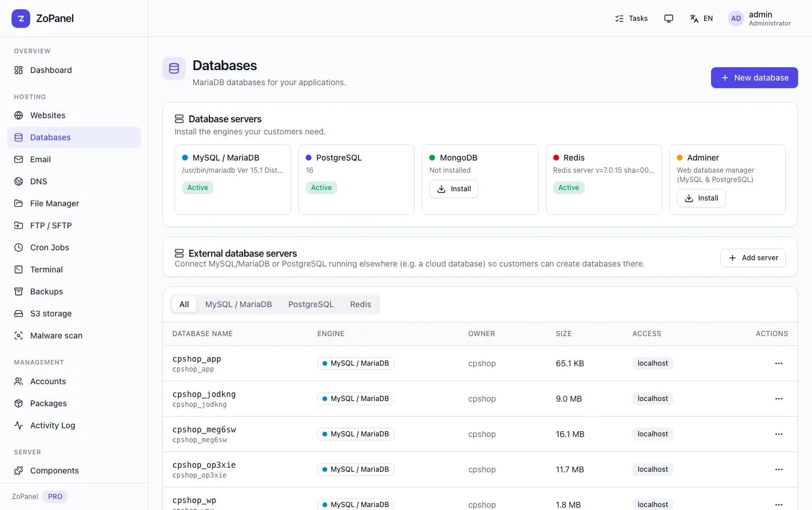Screen dimensions: 812x510
Task: Click localhost badge in cpshop_app row
Action: coord(652,363)
